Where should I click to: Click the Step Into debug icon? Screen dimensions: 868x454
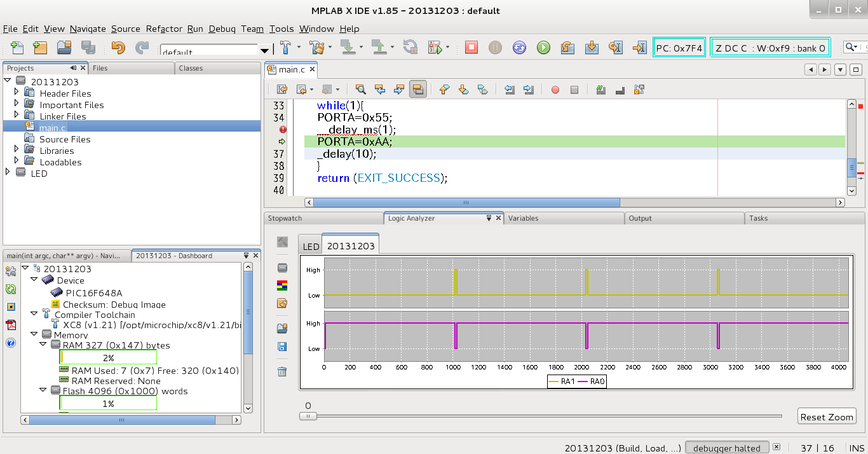[x=592, y=48]
